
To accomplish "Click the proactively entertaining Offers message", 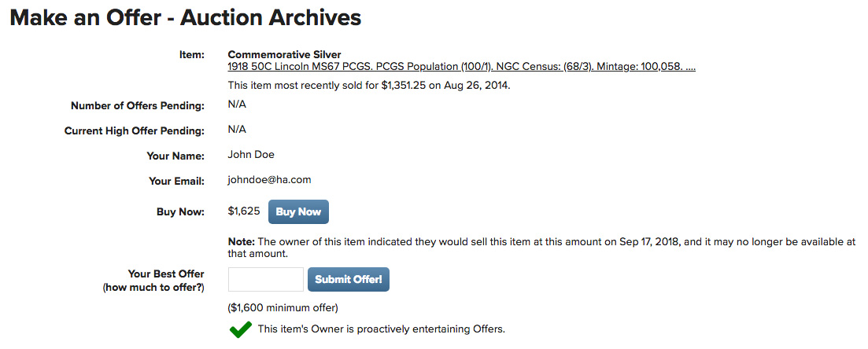I will tap(382, 329).
